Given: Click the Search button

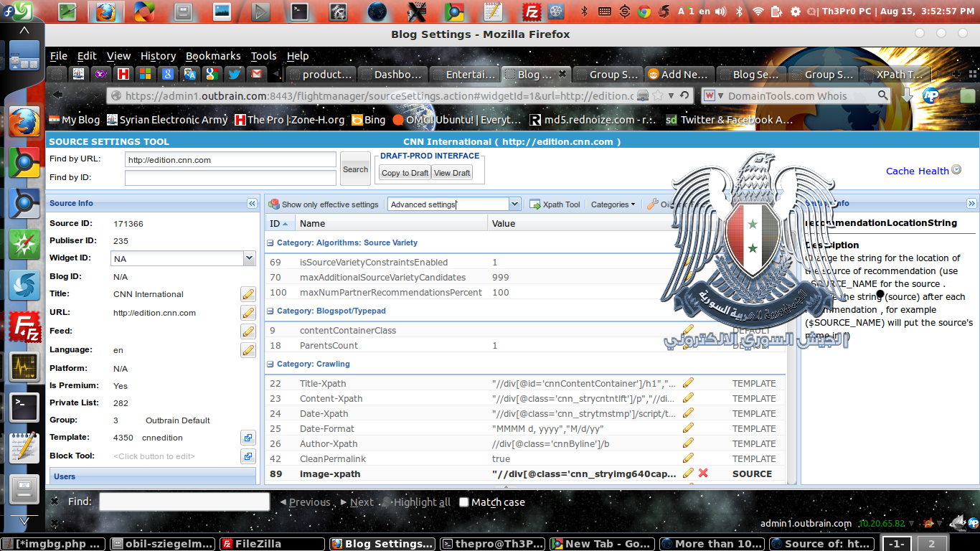Looking at the screenshot, I should [x=355, y=169].
